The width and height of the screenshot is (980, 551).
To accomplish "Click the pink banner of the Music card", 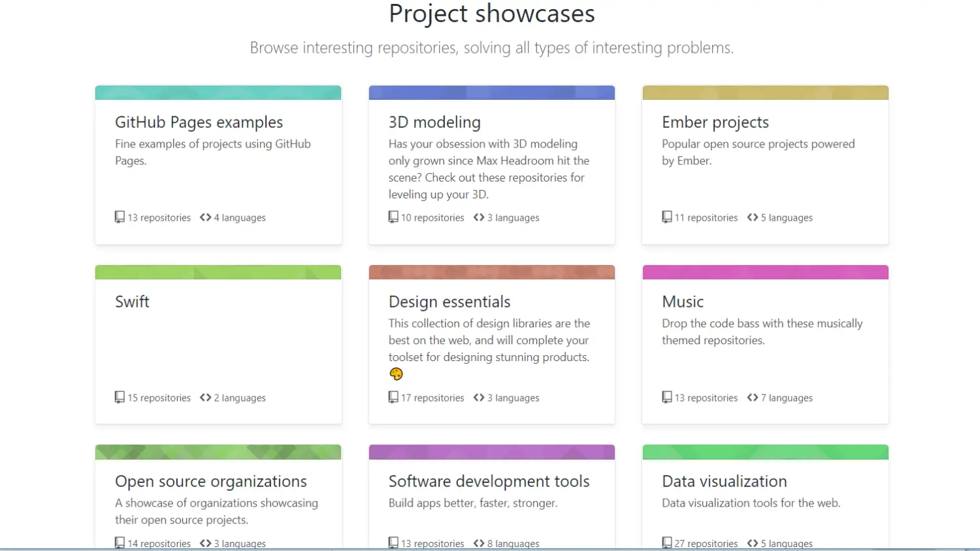I will point(766,272).
